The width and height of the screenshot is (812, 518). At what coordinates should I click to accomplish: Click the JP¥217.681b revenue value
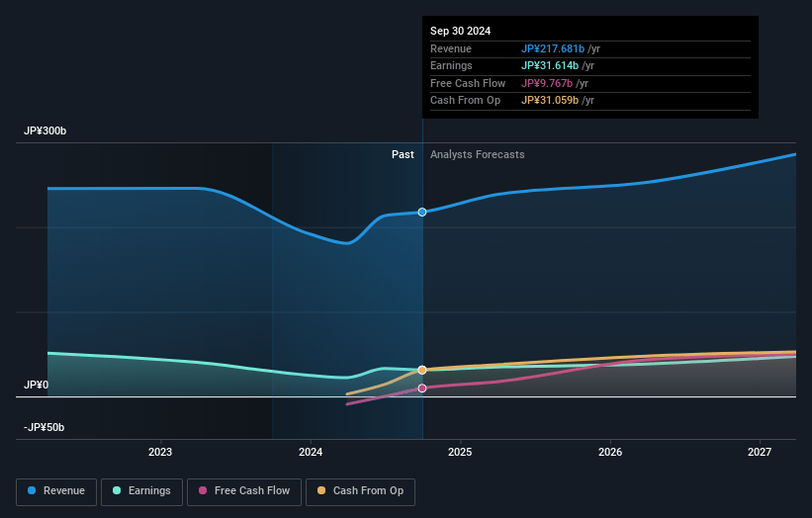point(553,48)
